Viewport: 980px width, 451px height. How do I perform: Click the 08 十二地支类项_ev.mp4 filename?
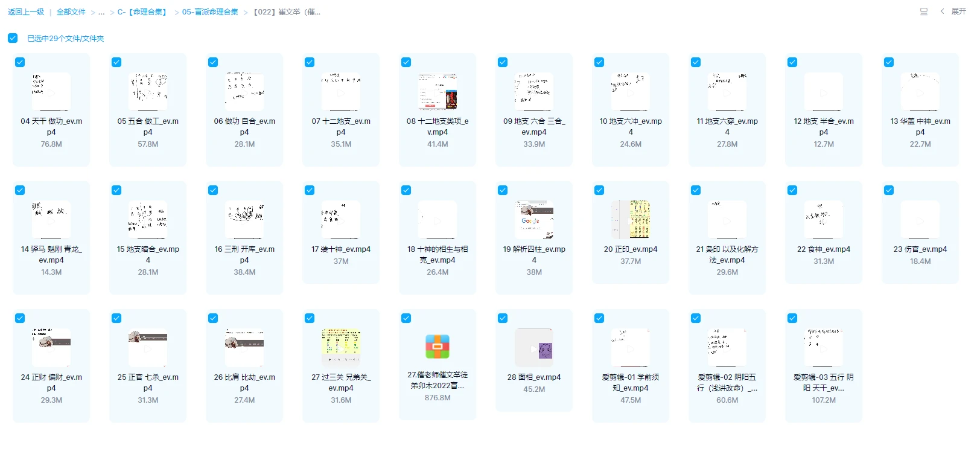(x=437, y=126)
